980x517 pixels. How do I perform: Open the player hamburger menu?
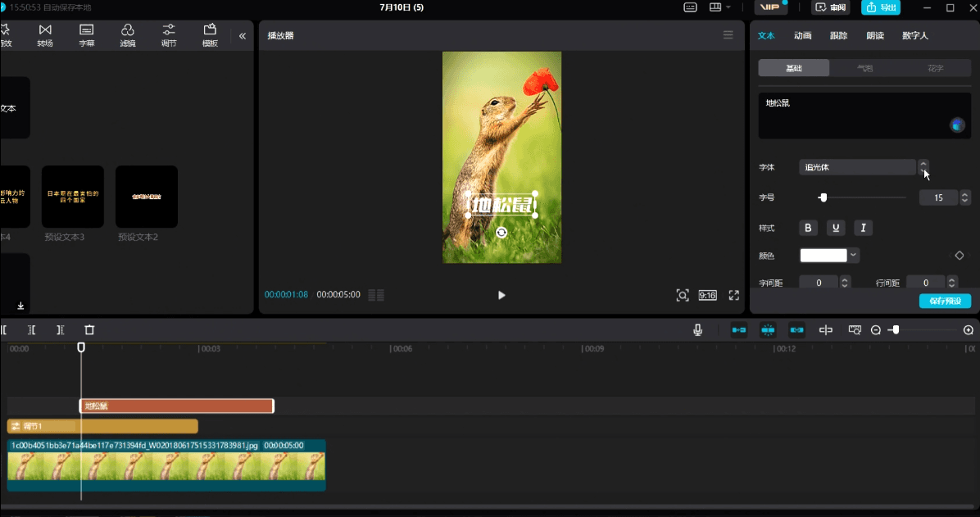pyautogui.click(x=728, y=35)
